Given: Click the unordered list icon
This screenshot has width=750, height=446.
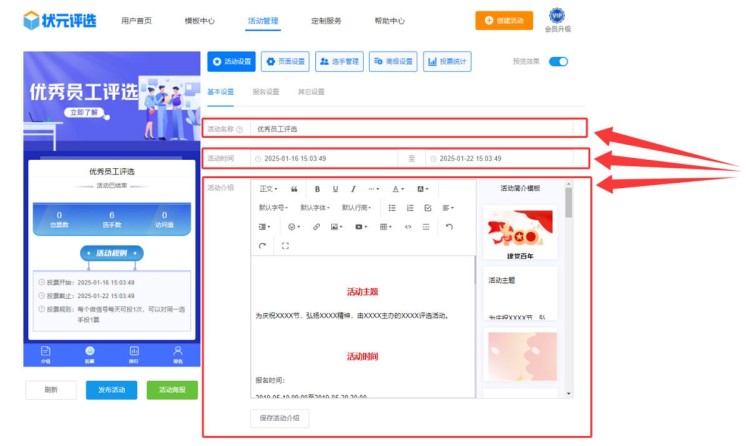Looking at the screenshot, I should [392, 208].
